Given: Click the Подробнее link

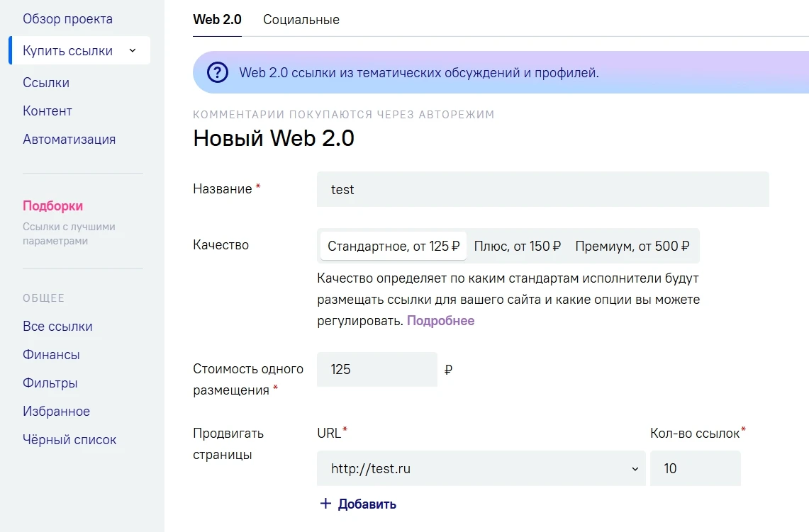Looking at the screenshot, I should [x=440, y=321].
